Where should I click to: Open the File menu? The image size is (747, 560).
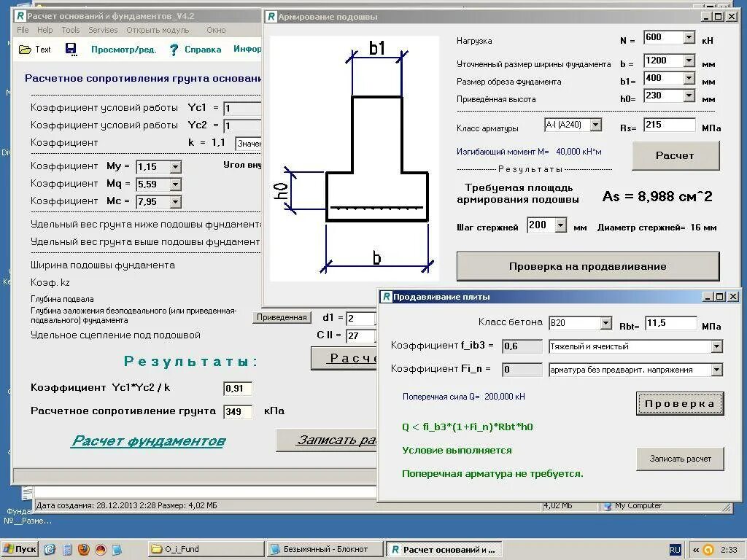pyautogui.click(x=23, y=30)
